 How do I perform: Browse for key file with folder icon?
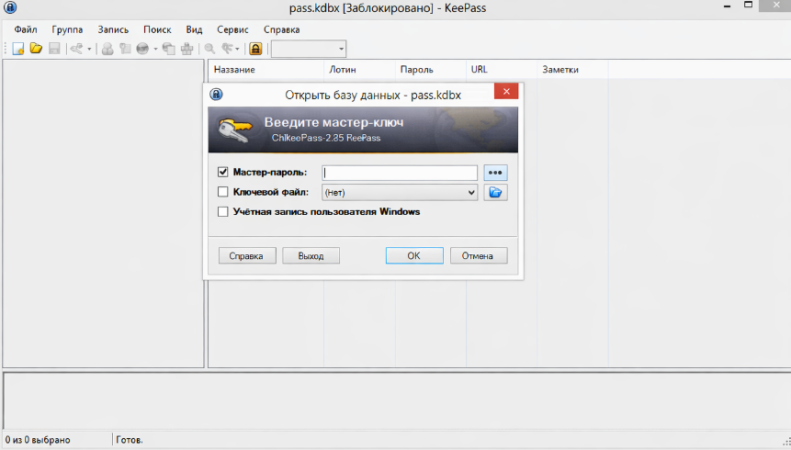[x=495, y=192]
